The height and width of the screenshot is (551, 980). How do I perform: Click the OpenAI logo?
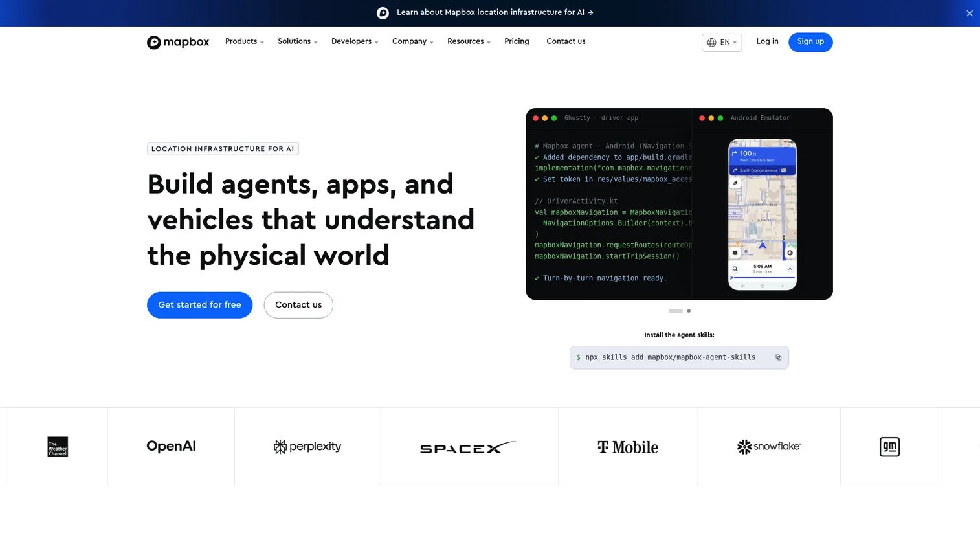coord(171,446)
